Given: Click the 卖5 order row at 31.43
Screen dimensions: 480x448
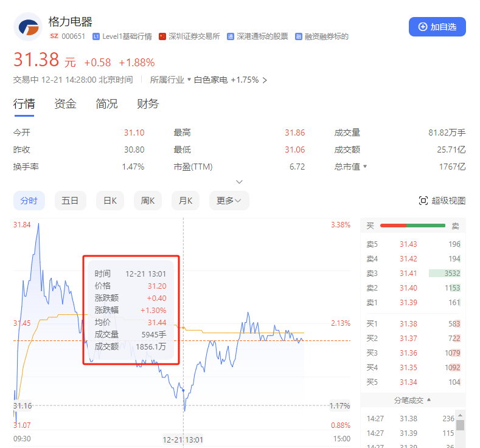Looking at the screenshot, I should pos(413,244).
